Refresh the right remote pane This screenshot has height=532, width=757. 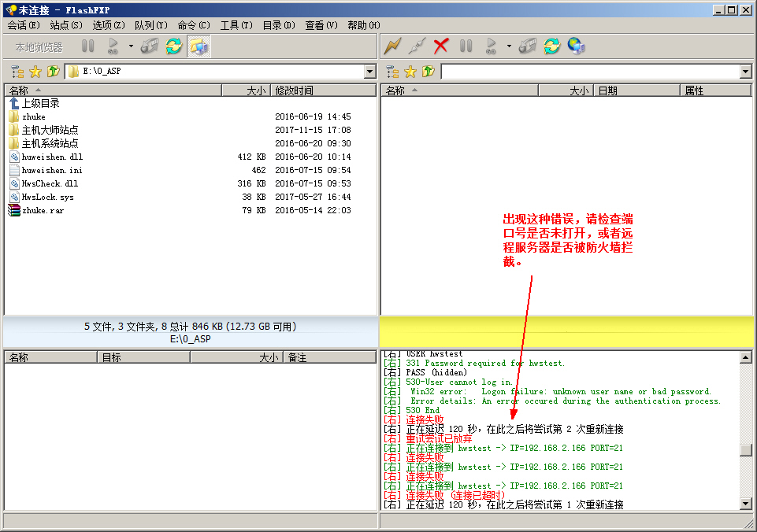551,46
